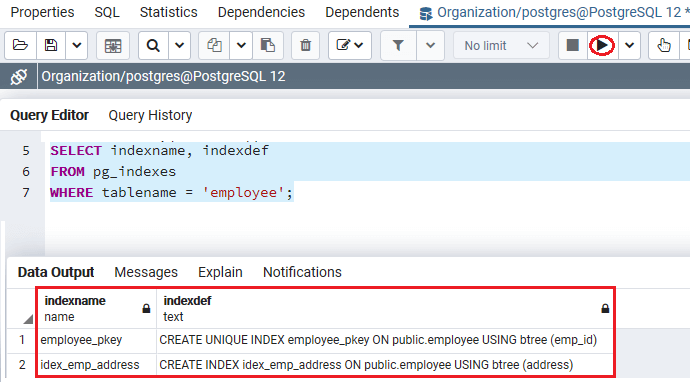Click the indexdef column header

click(x=385, y=309)
